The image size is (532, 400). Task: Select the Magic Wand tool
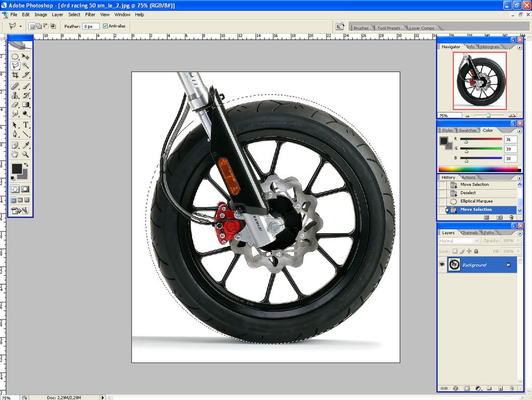(25, 65)
